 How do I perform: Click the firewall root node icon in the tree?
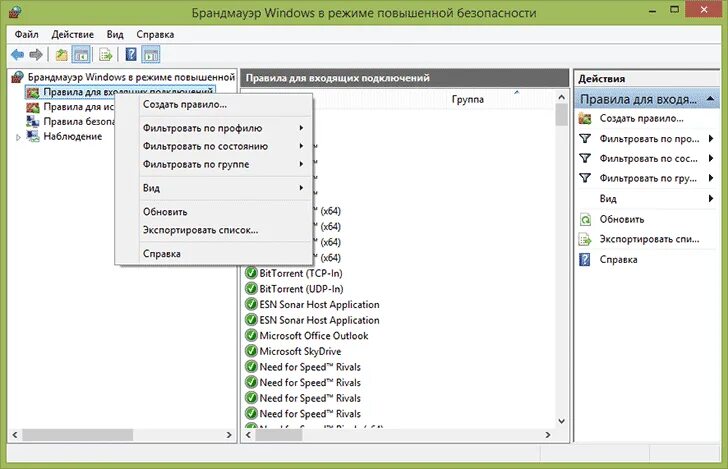click(x=18, y=77)
